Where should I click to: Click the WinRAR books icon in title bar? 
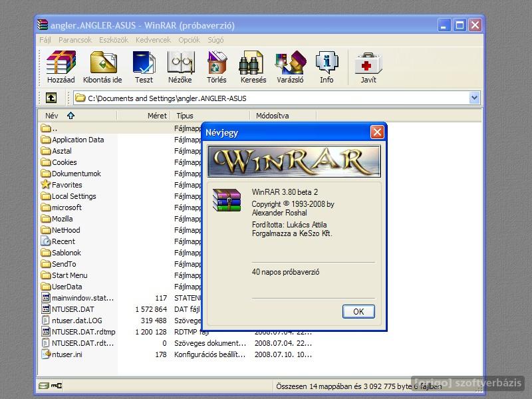point(43,25)
